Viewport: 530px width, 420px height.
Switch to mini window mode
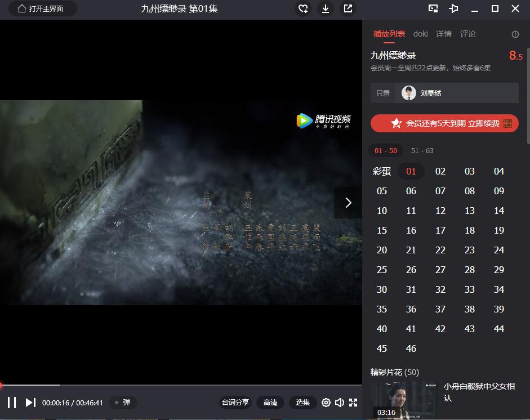click(433, 8)
